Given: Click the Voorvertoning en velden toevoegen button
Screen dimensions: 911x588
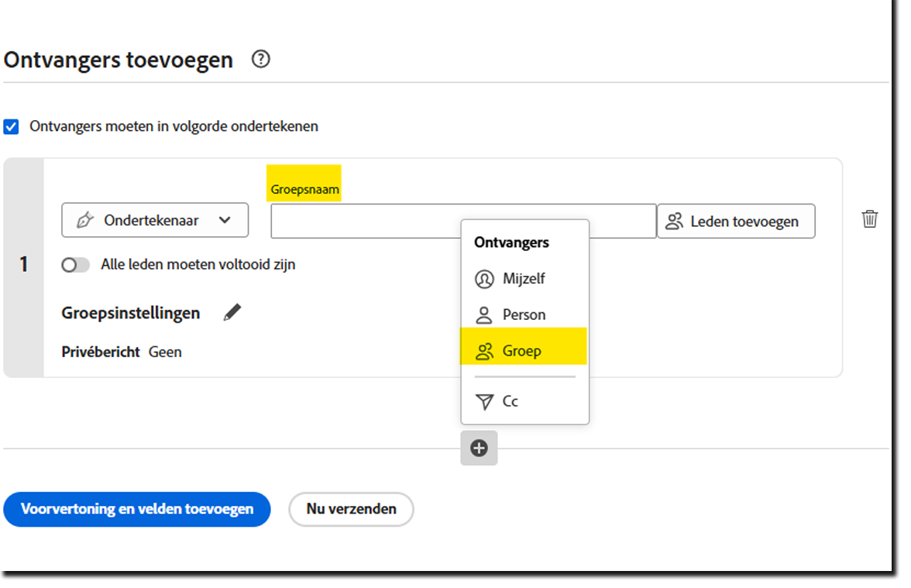Looking at the screenshot, I should (x=137, y=509).
